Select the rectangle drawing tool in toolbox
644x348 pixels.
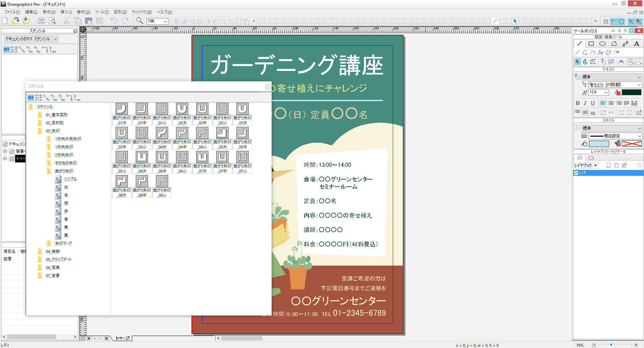[x=591, y=44]
